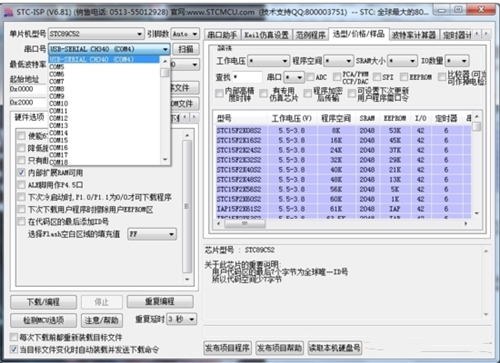Image resolution: width=500 pixels, height=363 pixels.
Task: Enable the SPI filter checkbox
Action: coord(377,77)
